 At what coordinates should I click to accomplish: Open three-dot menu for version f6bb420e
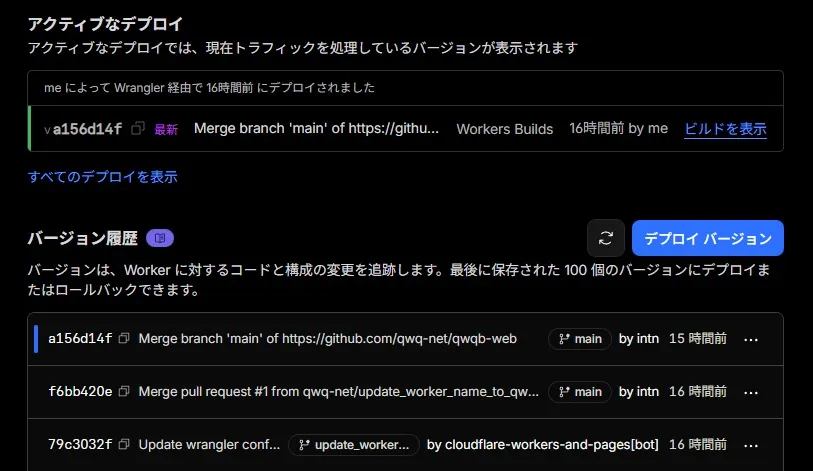(x=752, y=391)
